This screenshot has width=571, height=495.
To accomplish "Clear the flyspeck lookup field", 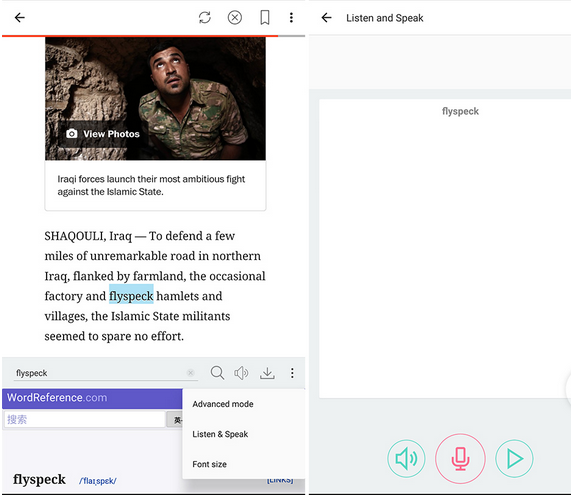I will 190,373.
